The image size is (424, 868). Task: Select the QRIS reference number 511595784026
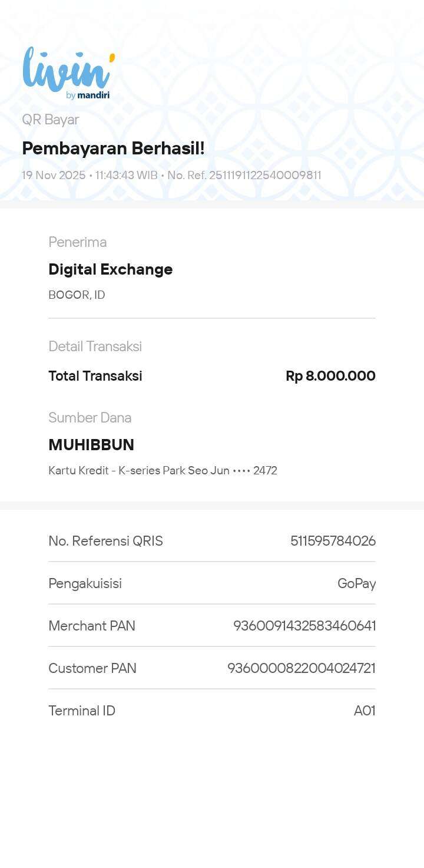point(333,541)
